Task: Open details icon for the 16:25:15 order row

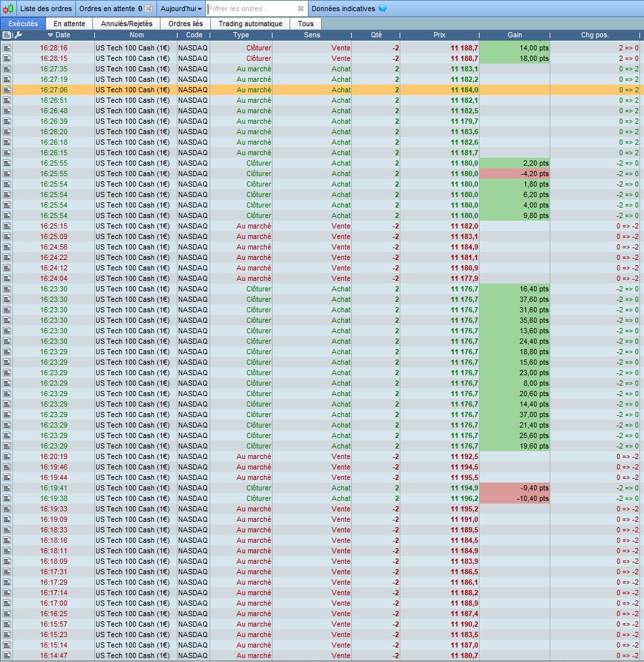Action: click(7, 226)
